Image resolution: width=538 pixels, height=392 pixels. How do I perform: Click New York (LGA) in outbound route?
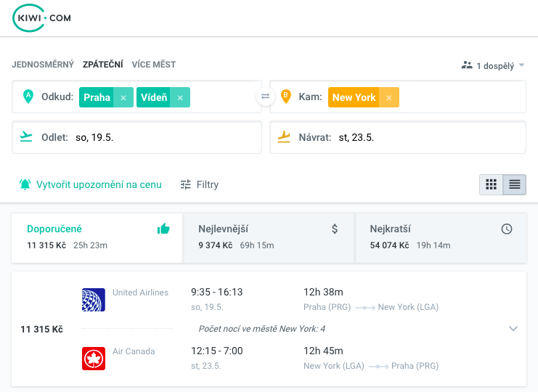pyautogui.click(x=408, y=307)
